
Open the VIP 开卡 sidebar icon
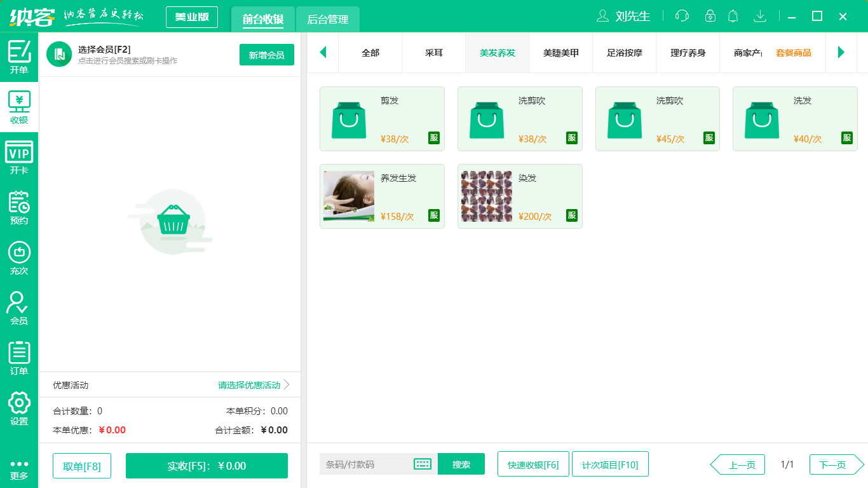(19, 158)
